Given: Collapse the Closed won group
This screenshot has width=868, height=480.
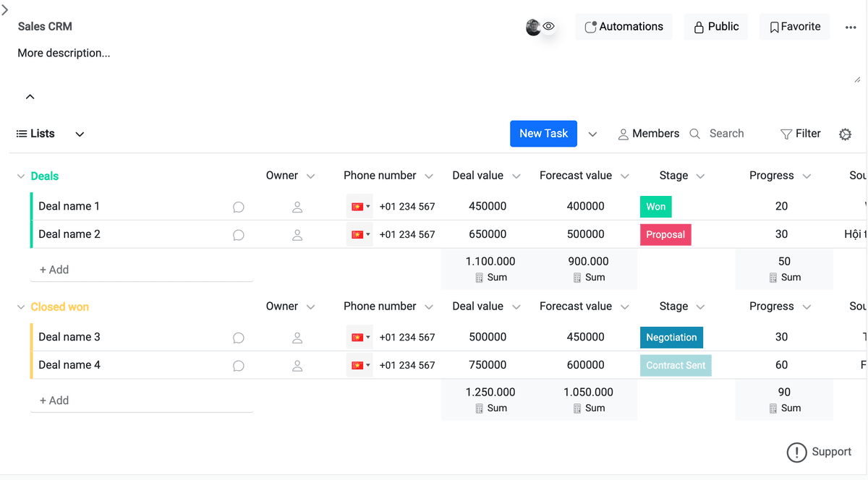Looking at the screenshot, I should click(x=21, y=307).
